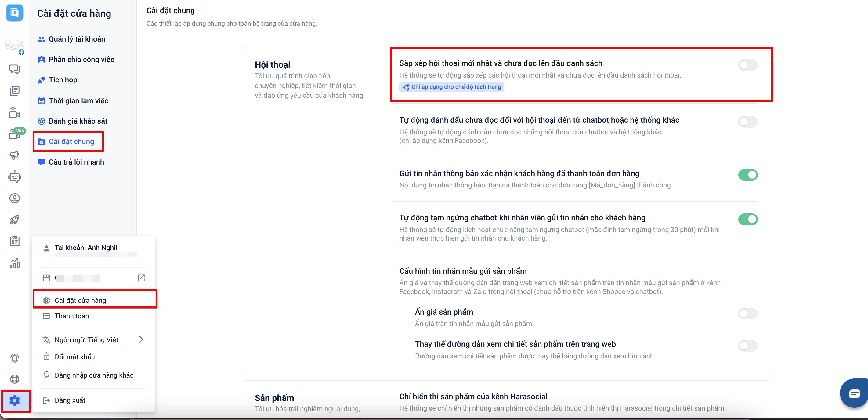Turn off auto-pause chatbot toggle

coord(747,219)
